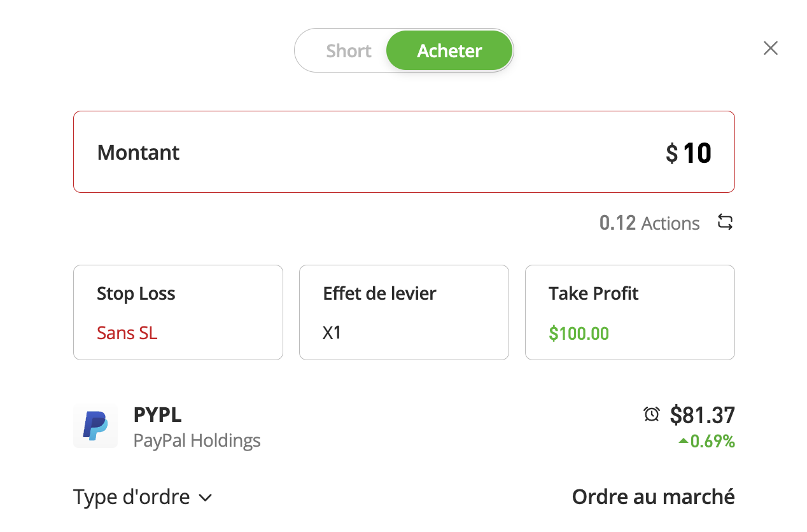Click the green rising percentage indicator
This screenshot has height=532, width=807.
coord(706,442)
